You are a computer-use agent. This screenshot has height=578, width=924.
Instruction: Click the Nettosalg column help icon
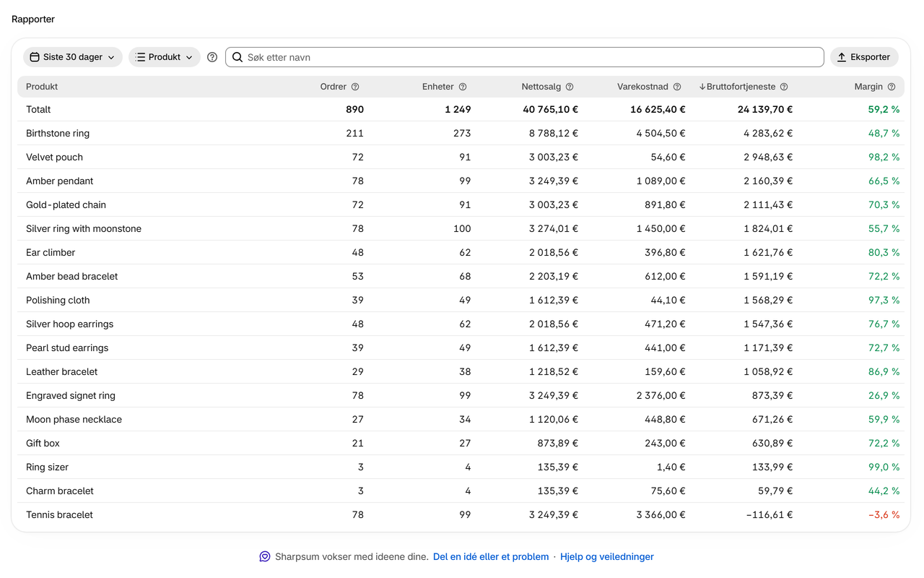pos(570,87)
